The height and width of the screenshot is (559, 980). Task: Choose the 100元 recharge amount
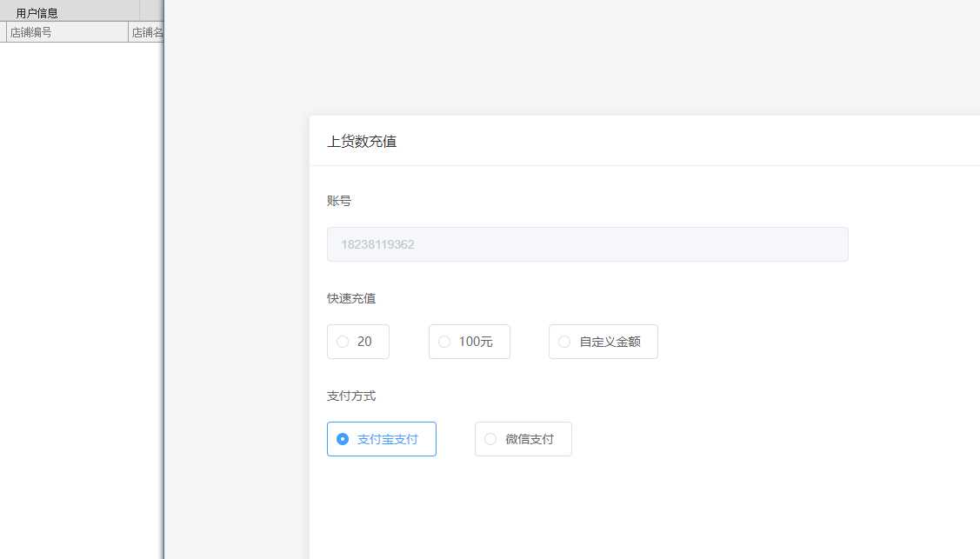(x=469, y=342)
